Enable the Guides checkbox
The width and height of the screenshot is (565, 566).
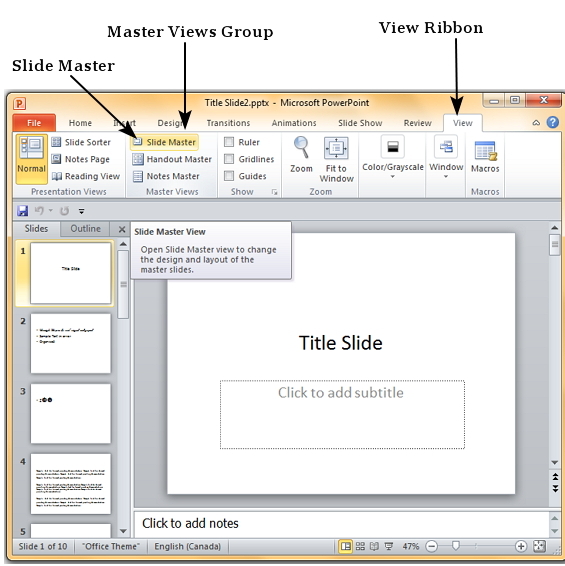coord(229,176)
